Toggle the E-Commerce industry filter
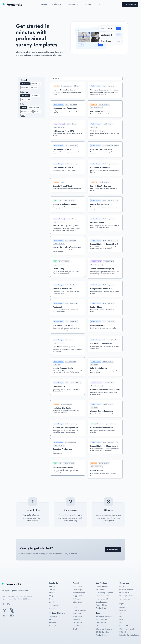141x644 pixels. (x=36, y=96)
